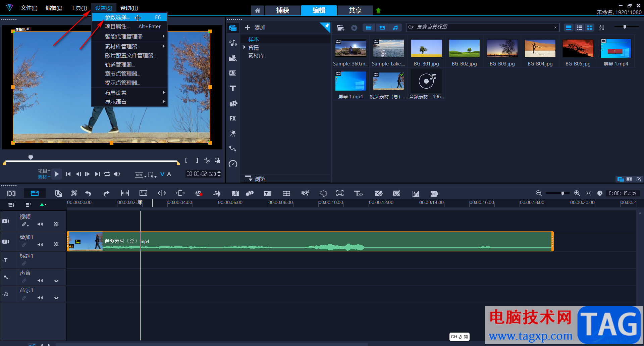The width and height of the screenshot is (644, 346).
Task: Click the upload arrow next to Share tab
Action: [x=378, y=10]
